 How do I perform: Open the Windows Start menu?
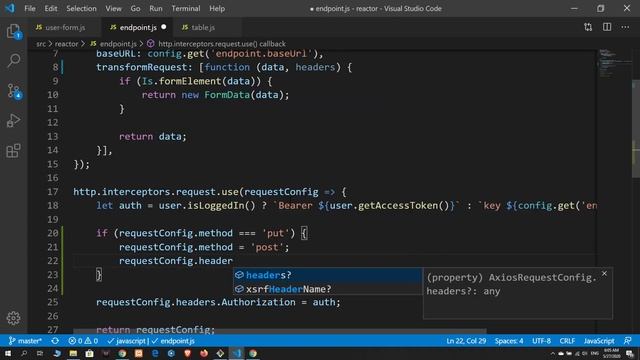coord(8,353)
